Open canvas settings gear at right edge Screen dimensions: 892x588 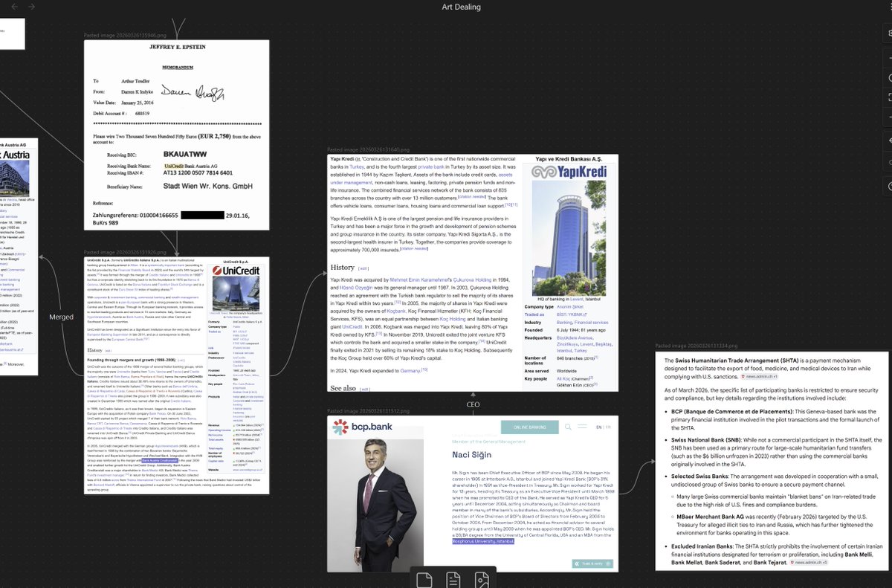[x=888, y=33]
